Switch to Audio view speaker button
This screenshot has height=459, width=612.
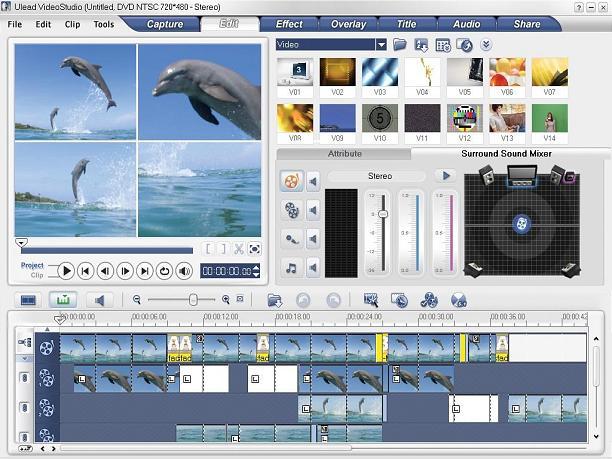coord(97,299)
